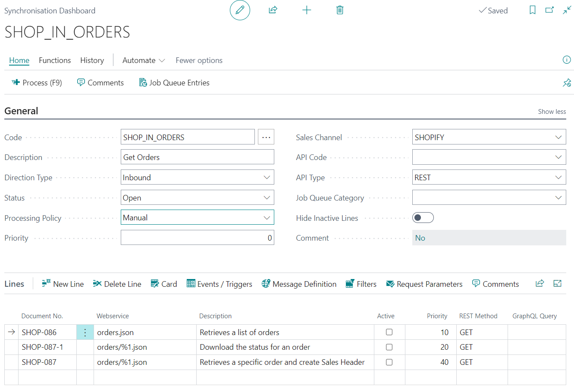Open the Automate menu dropdown
This screenshot has height=392, width=574.
tap(143, 60)
